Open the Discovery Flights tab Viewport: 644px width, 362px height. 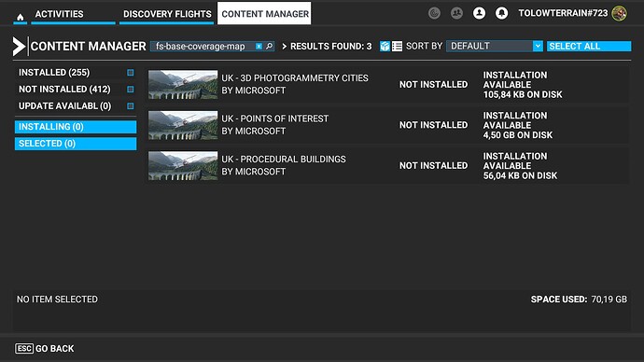(x=167, y=14)
